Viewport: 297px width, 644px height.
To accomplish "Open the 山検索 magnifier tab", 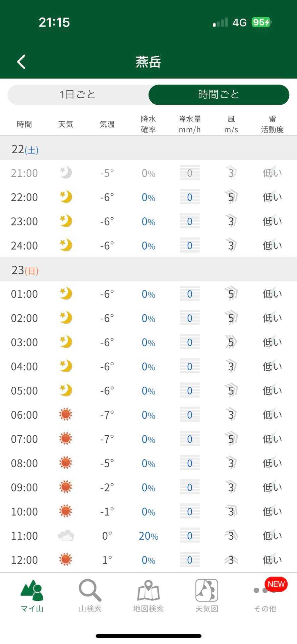I will click(90, 596).
